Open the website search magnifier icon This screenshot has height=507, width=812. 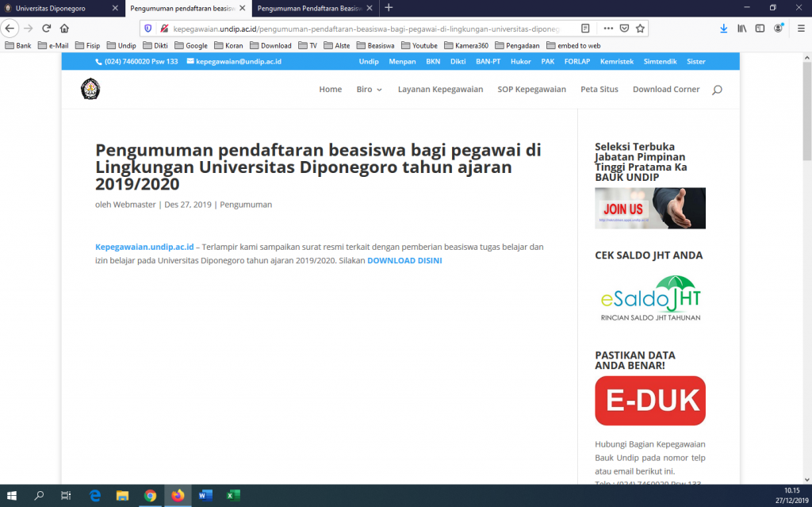pos(717,90)
